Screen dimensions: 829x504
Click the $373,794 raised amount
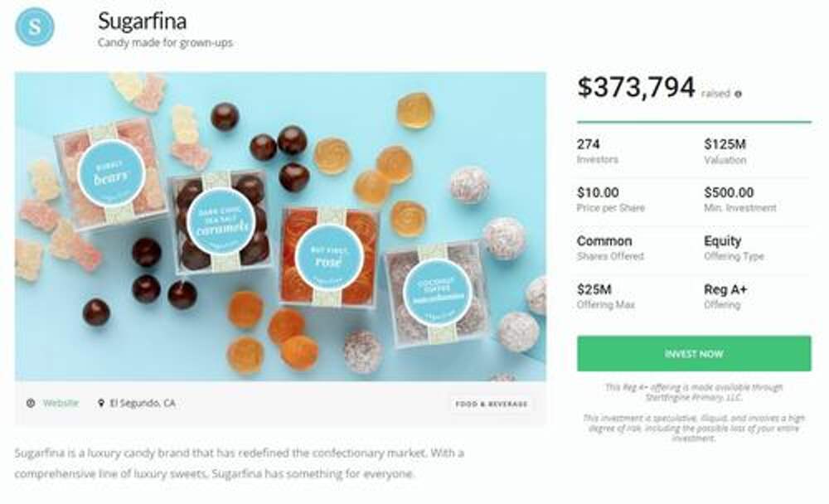coord(636,88)
